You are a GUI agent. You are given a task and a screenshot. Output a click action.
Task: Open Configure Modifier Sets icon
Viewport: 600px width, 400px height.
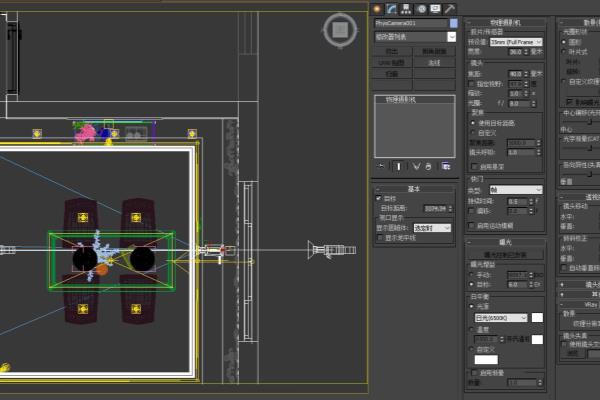446,167
